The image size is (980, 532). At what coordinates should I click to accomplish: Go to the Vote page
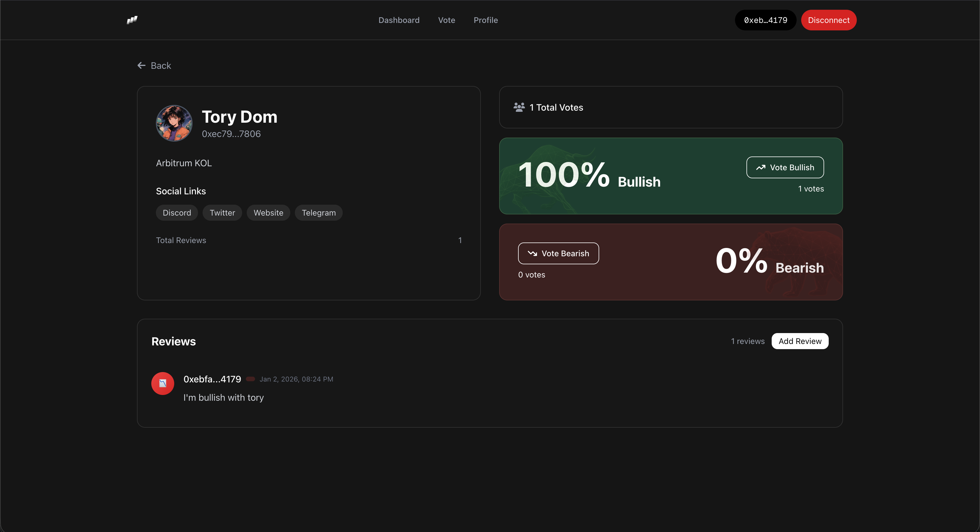point(446,20)
